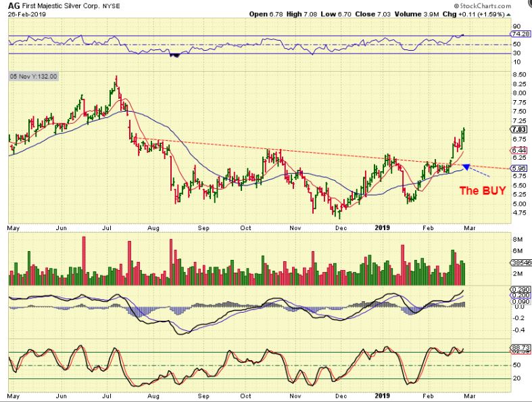Click the 05 Nov Y:132.00 crosshair label
Viewport: 532px width, 402px height.
click(x=34, y=76)
